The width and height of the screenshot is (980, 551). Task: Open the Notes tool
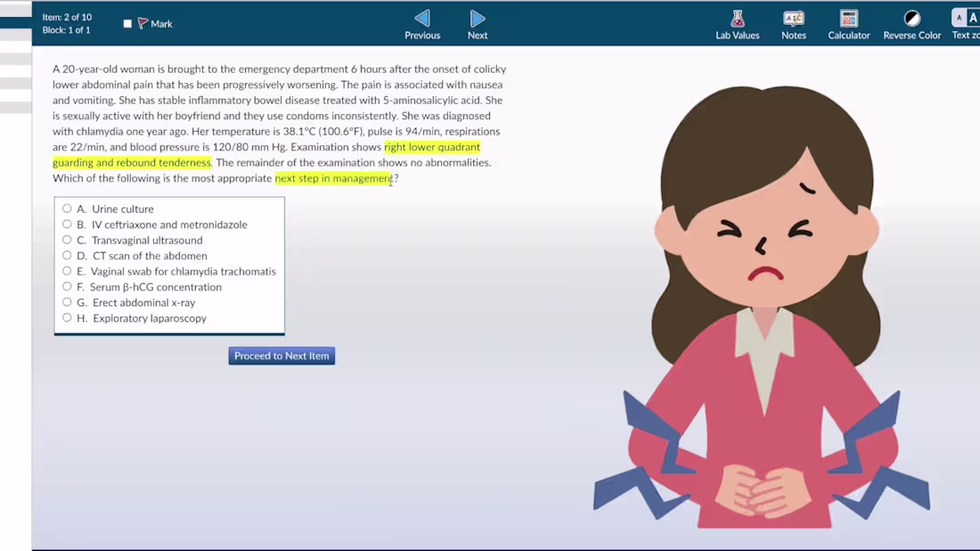point(794,24)
